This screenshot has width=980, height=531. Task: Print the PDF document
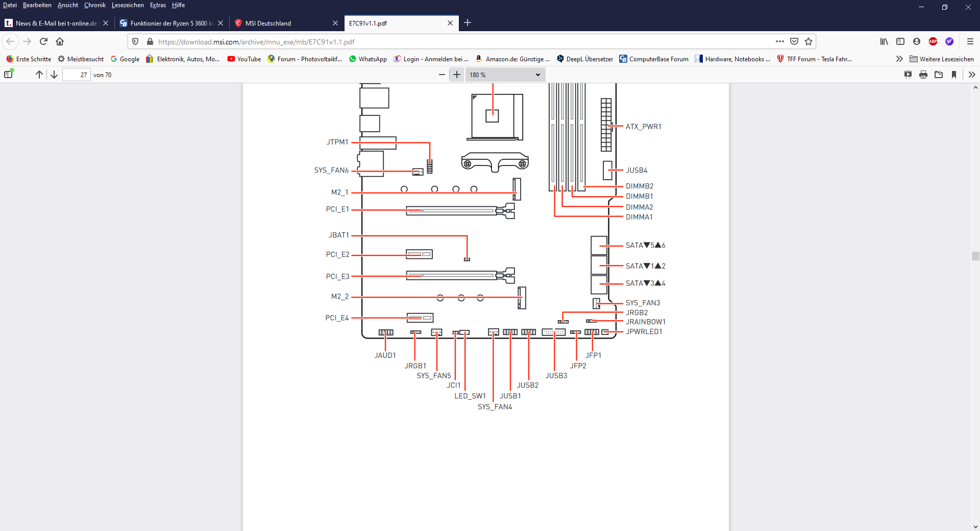923,75
